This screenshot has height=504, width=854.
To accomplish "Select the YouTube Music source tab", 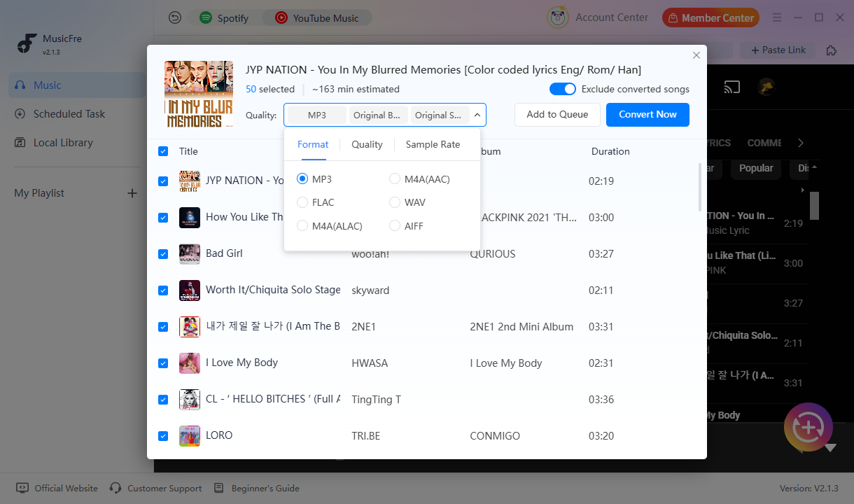I will point(317,18).
